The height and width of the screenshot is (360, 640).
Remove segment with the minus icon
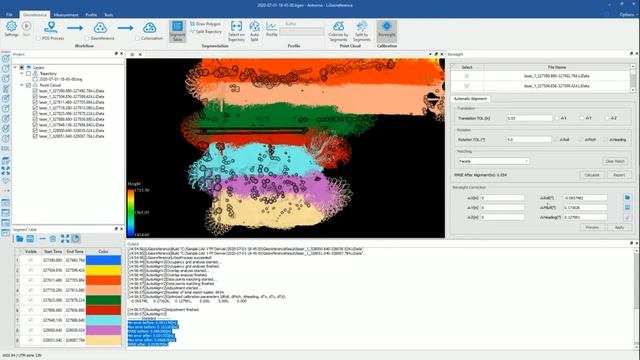tap(42, 239)
